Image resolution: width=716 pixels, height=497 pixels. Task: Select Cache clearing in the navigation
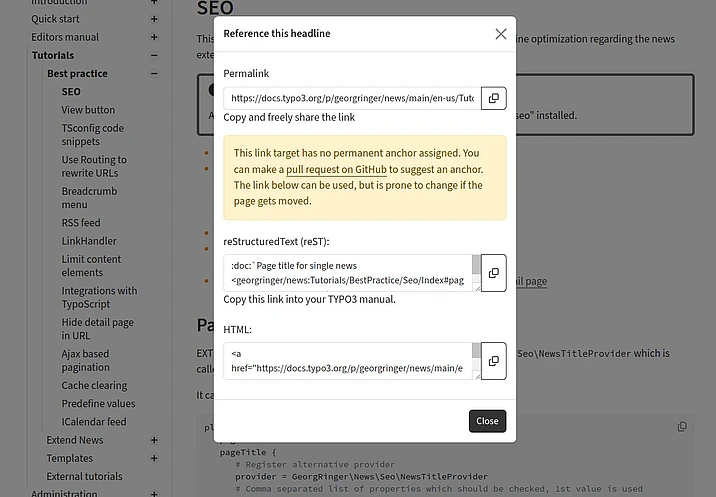94,386
